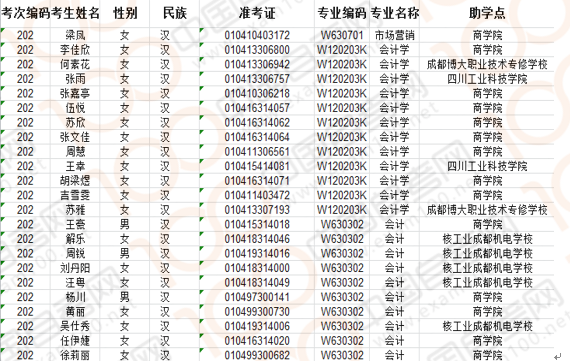This screenshot has width=570, height=361.
Task: Select the name cell 周锐
Action: click(x=75, y=253)
